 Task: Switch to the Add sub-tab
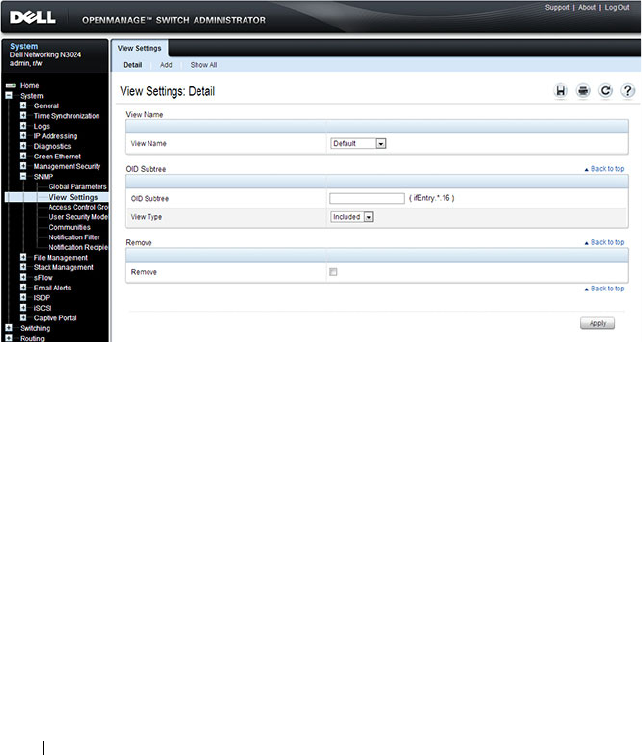166,65
